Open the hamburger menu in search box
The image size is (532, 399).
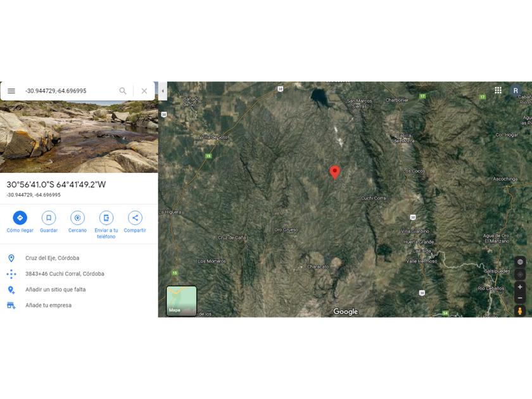pos(11,91)
